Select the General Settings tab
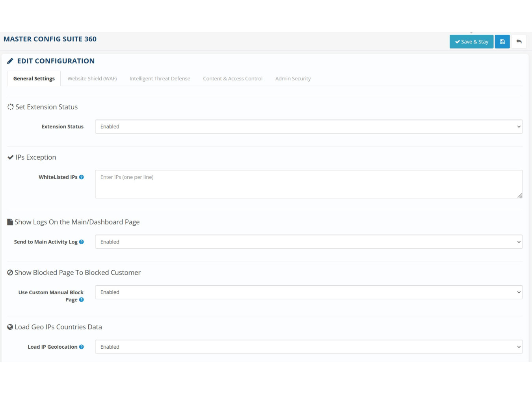532x394 pixels. click(34, 79)
